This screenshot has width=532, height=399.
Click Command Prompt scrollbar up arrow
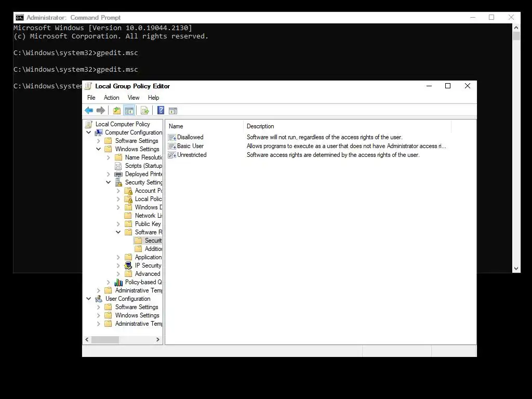tap(516, 28)
